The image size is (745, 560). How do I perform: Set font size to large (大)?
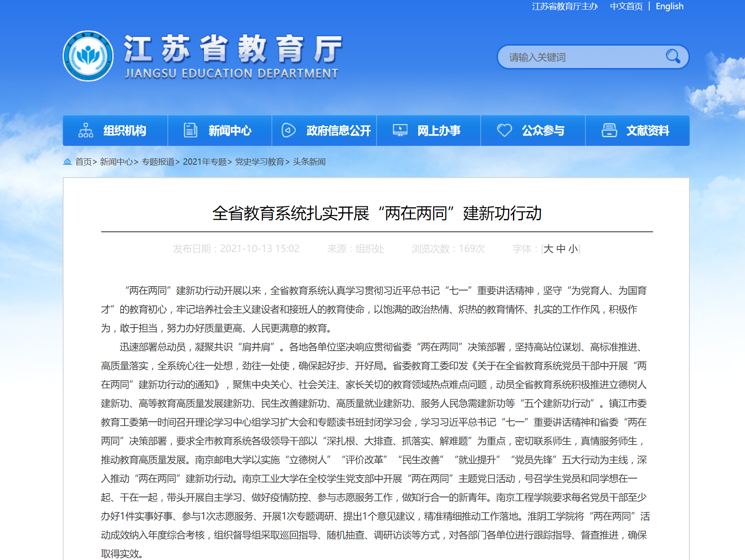pos(548,249)
